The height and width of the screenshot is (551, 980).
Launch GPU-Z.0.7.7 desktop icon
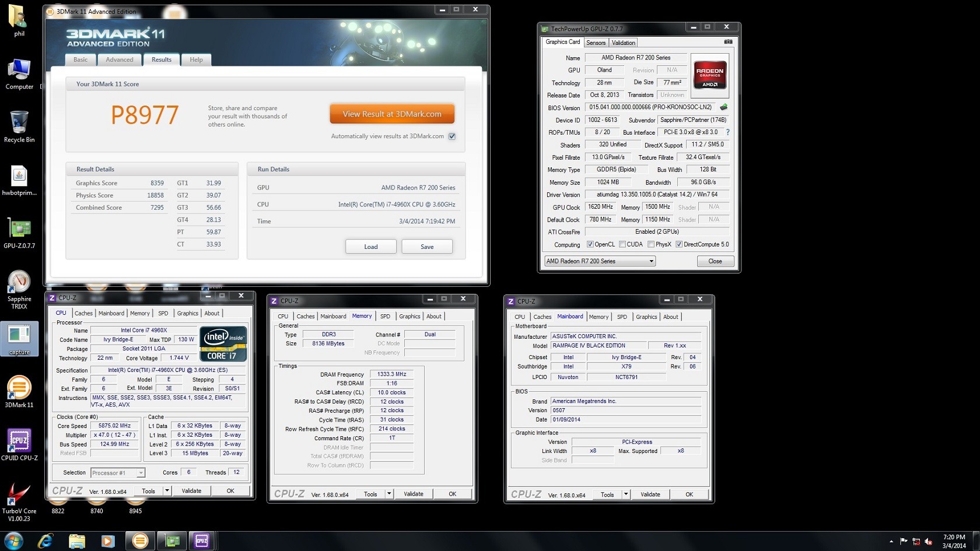tap(19, 233)
